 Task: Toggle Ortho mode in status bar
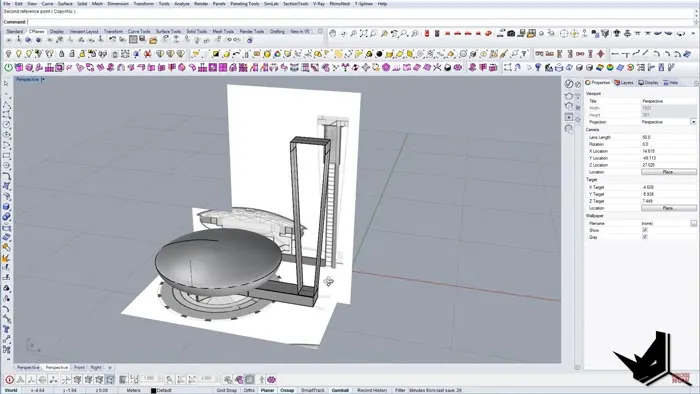coord(249,390)
